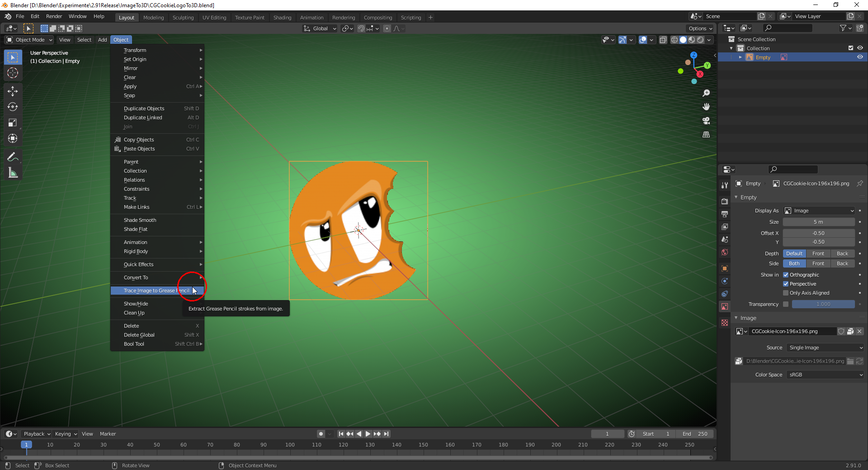Click the viewport zoom magnifier icon

click(706, 93)
